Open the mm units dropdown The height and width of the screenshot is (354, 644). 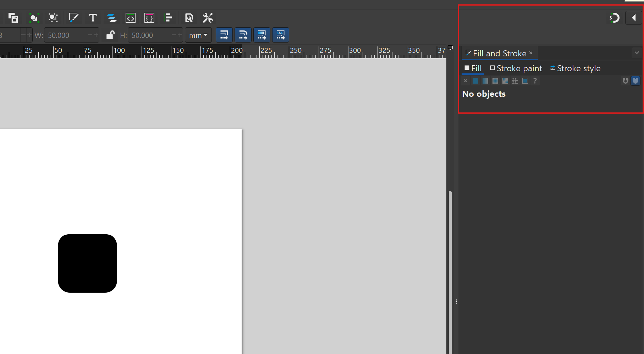coord(198,35)
